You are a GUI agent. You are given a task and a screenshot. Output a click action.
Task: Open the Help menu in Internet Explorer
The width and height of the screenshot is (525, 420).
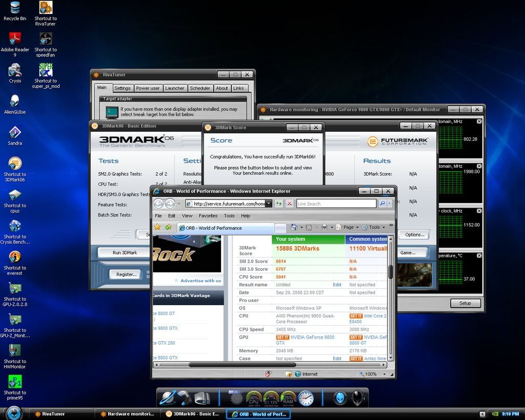click(x=246, y=216)
